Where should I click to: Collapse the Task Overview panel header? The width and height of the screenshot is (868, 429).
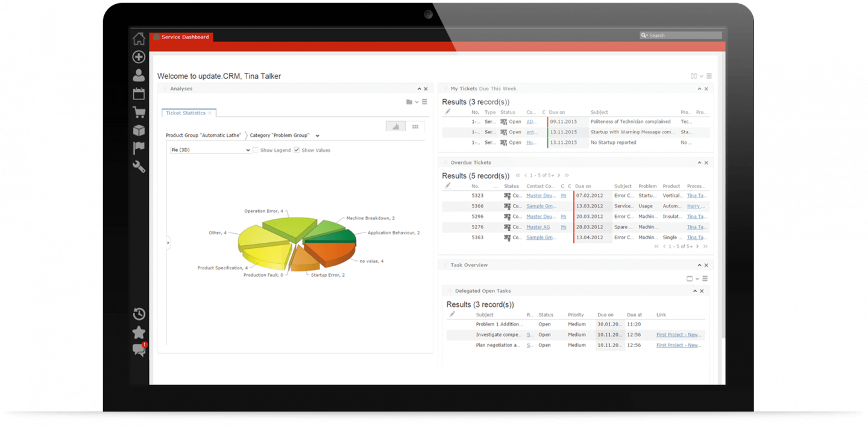(699, 265)
